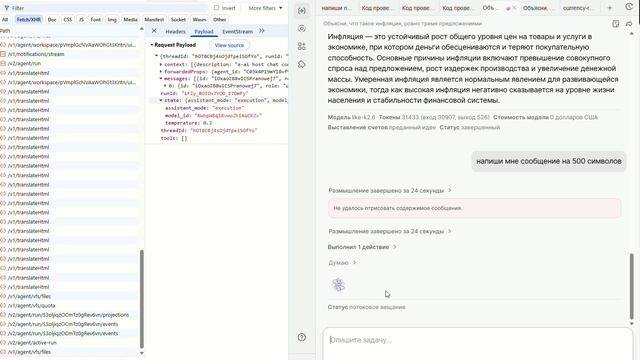Click the loading spinner icon under Думаю

(338, 284)
